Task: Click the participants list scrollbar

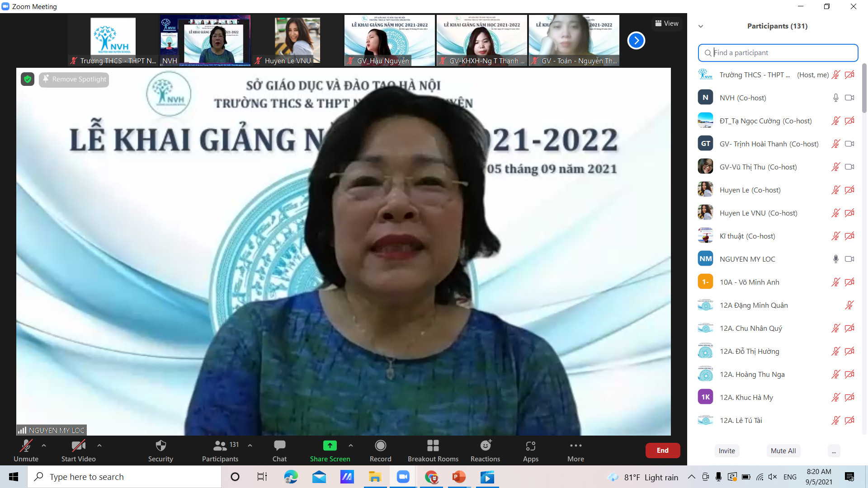Action: tap(864, 88)
